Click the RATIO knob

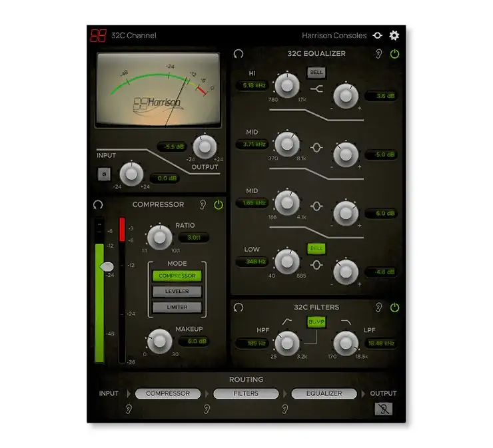160,237
